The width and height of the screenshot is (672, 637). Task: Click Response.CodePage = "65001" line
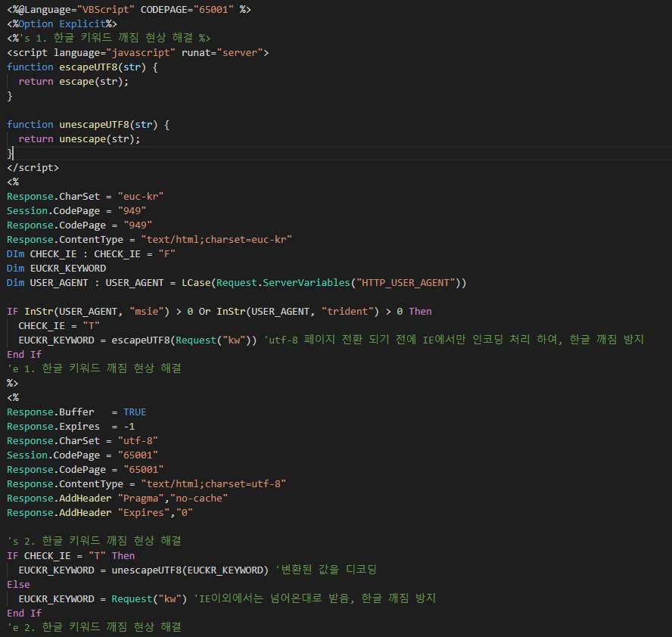(x=86, y=470)
